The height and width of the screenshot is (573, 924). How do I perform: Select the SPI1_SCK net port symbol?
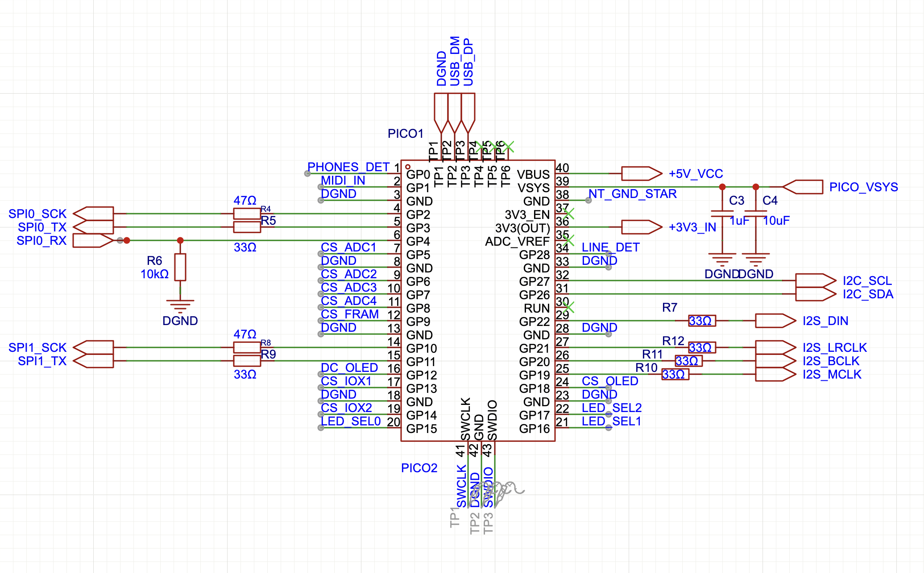click(94, 347)
